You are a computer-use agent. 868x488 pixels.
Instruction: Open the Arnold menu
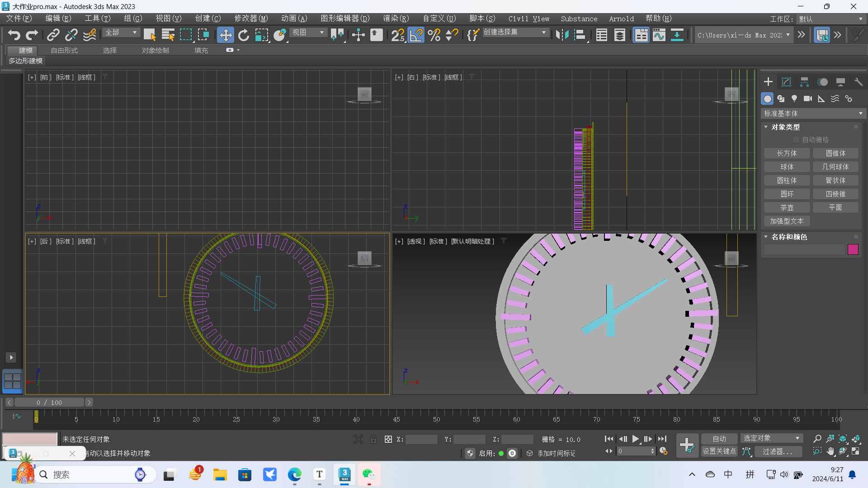tap(621, 19)
